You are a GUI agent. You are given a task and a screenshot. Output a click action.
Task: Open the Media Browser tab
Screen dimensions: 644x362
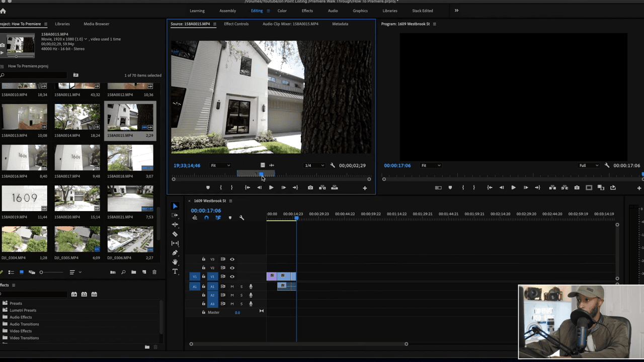pyautogui.click(x=96, y=24)
